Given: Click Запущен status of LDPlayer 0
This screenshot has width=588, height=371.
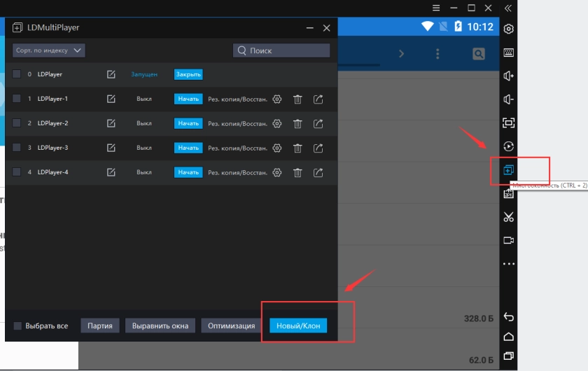Looking at the screenshot, I should point(144,74).
